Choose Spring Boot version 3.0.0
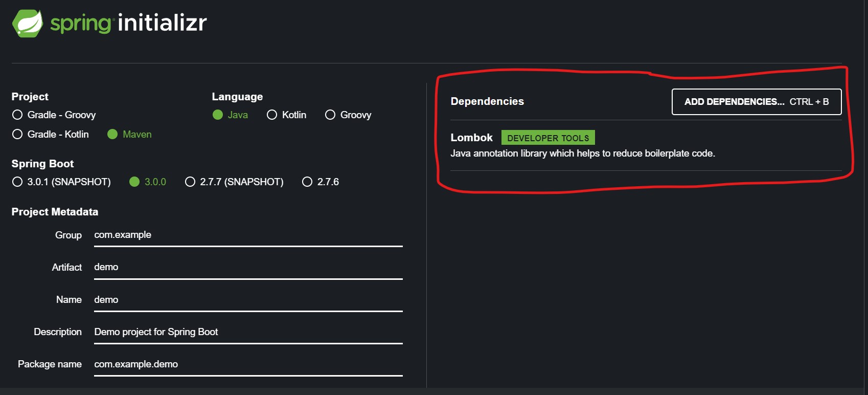Viewport: 868px width, 395px height. [x=148, y=182]
